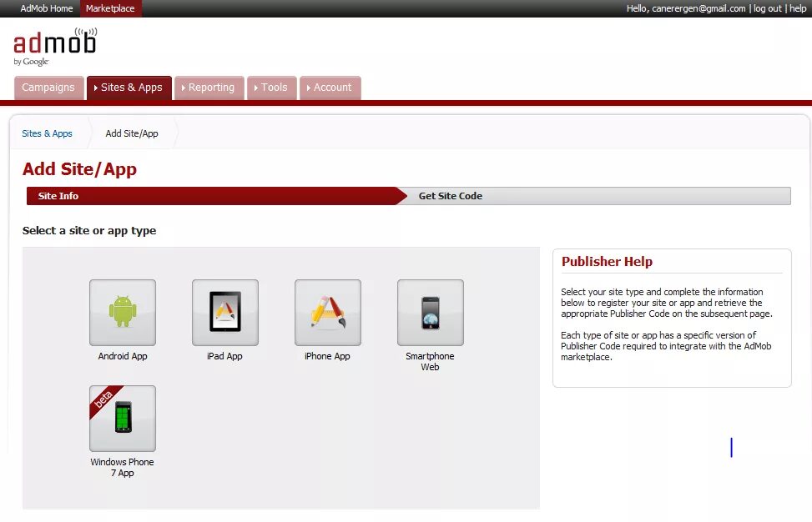Screen dimensions: 812x522
Task: Open the Campaigns tab
Action: (x=48, y=88)
